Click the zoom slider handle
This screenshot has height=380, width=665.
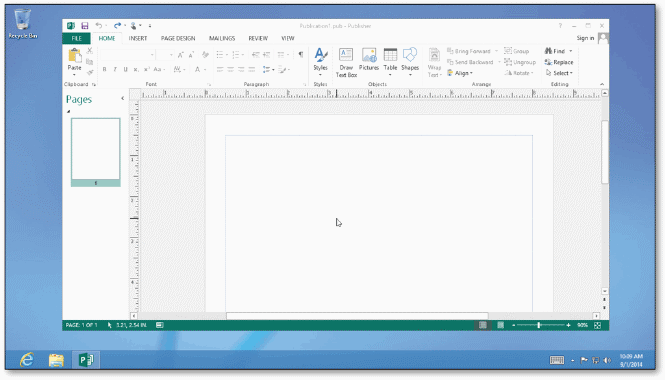539,325
